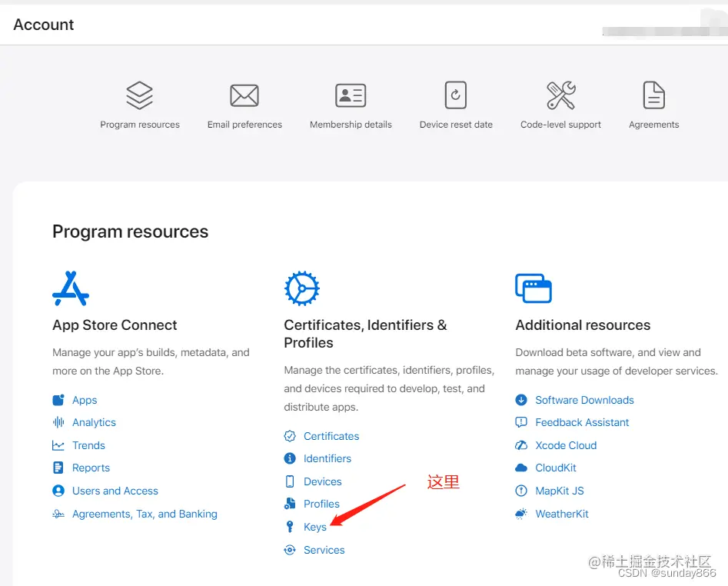This screenshot has width=728, height=586.
Task: Click the MapKit JS compass icon
Action: coord(521,491)
